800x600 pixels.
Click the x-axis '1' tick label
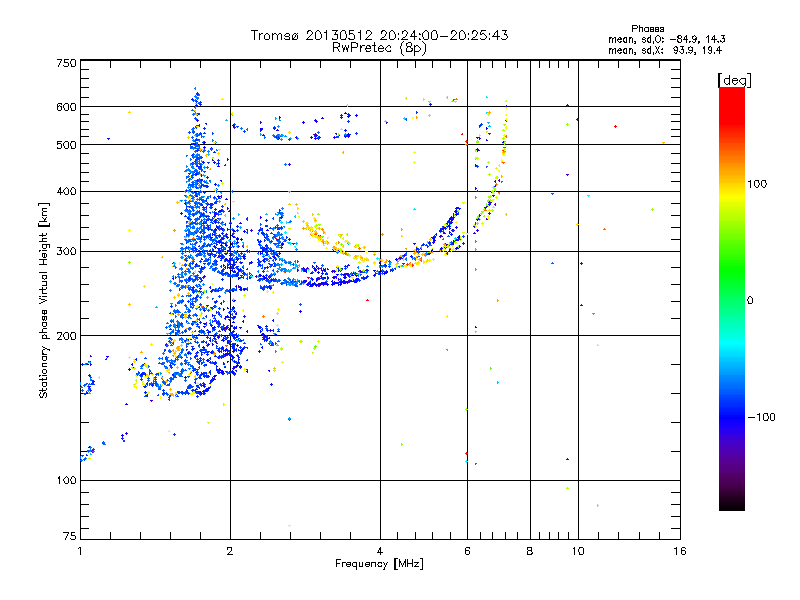(x=80, y=551)
